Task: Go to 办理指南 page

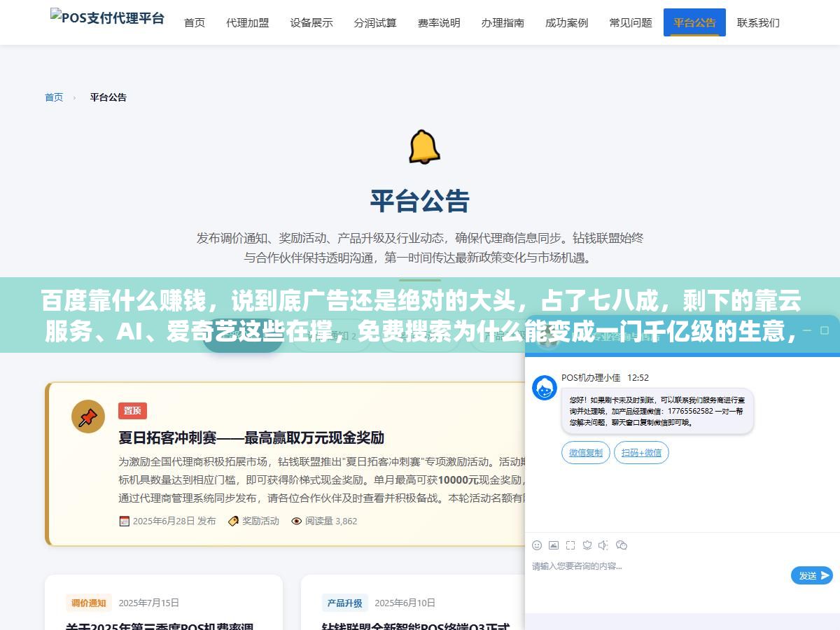Action: [503, 22]
